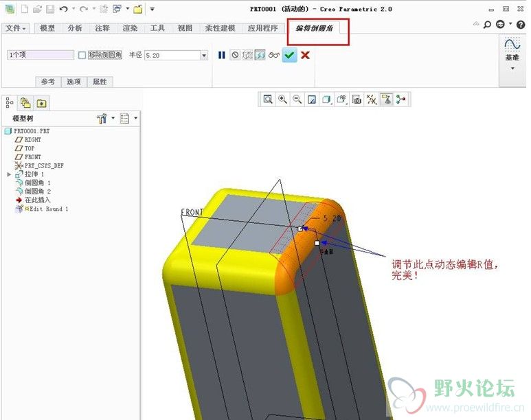
Task: Switch to the 工具 ribbon tab
Action: coord(157,28)
